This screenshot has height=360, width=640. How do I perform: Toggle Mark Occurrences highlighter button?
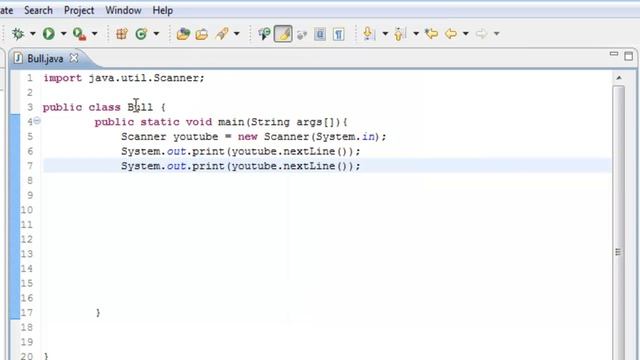[x=283, y=33]
